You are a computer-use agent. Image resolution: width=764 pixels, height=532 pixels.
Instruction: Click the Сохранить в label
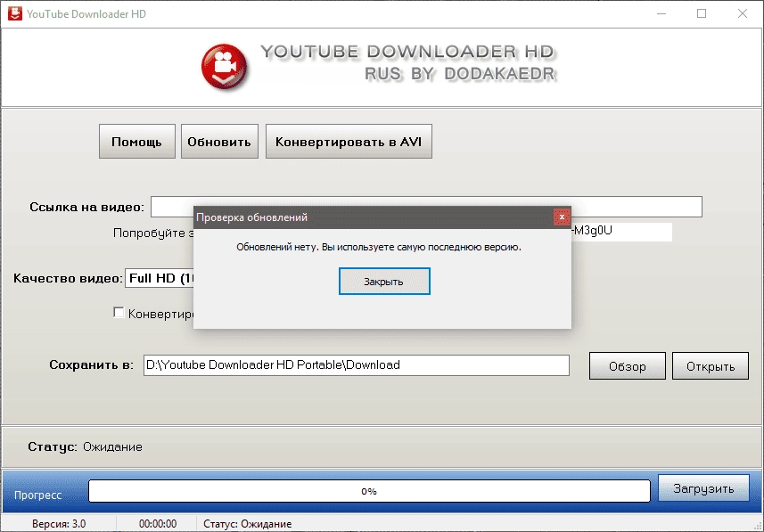[x=91, y=364]
